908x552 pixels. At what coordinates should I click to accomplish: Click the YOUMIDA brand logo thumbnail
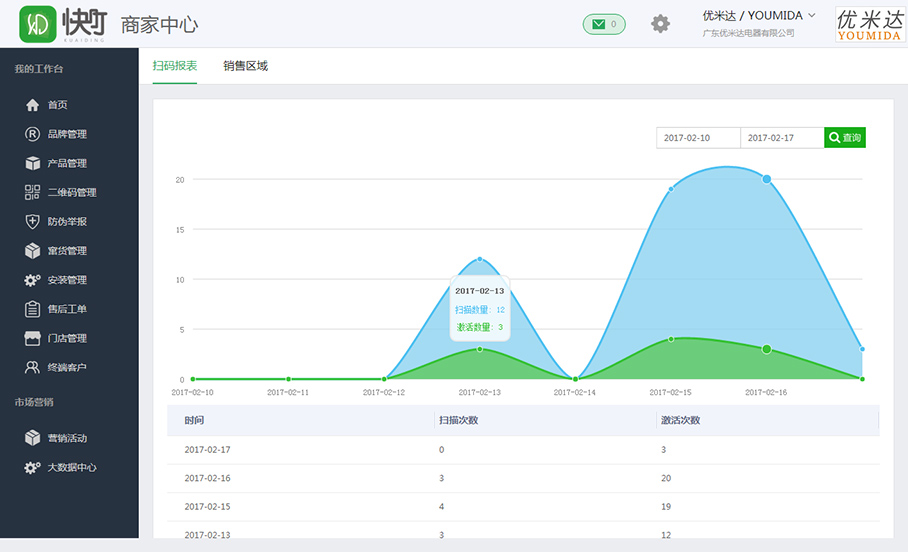click(x=870, y=24)
